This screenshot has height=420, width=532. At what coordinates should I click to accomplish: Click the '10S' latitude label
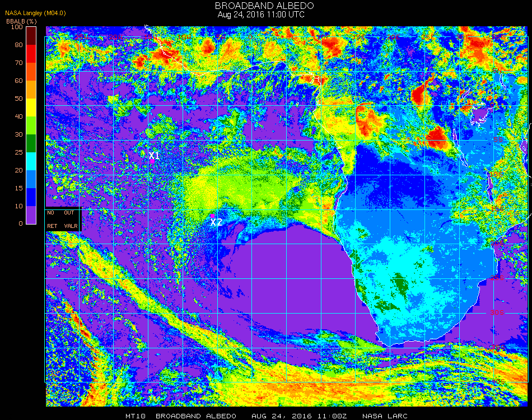coord(497,174)
